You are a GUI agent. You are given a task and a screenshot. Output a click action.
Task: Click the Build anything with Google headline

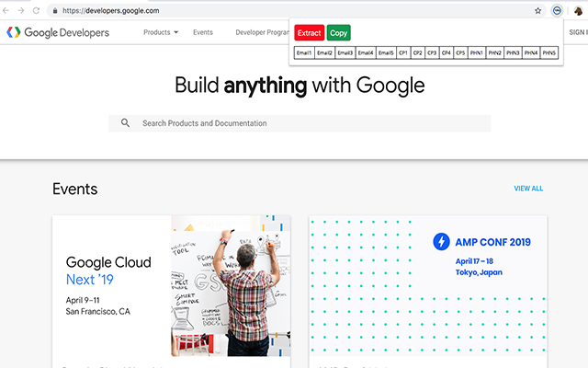[x=300, y=86]
